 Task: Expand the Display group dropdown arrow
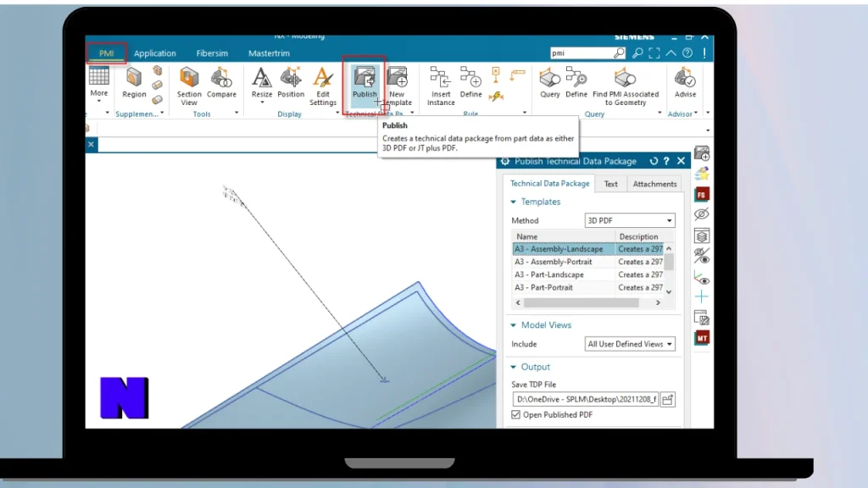click(x=337, y=113)
